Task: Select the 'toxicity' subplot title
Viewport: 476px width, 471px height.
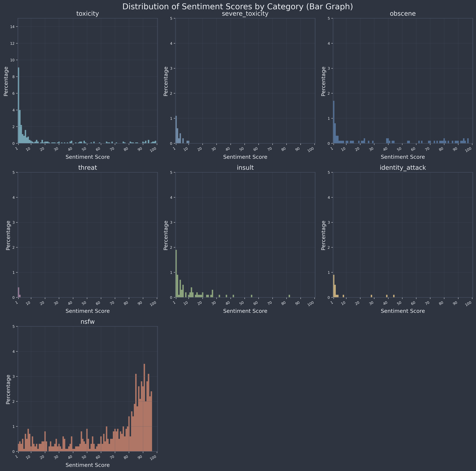Action: 87,14
